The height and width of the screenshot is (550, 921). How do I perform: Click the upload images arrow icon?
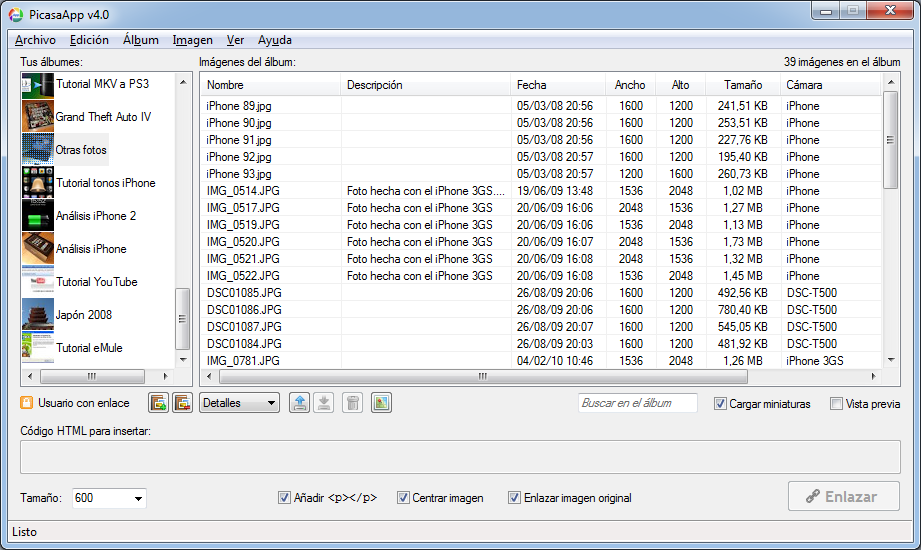tap(300, 403)
